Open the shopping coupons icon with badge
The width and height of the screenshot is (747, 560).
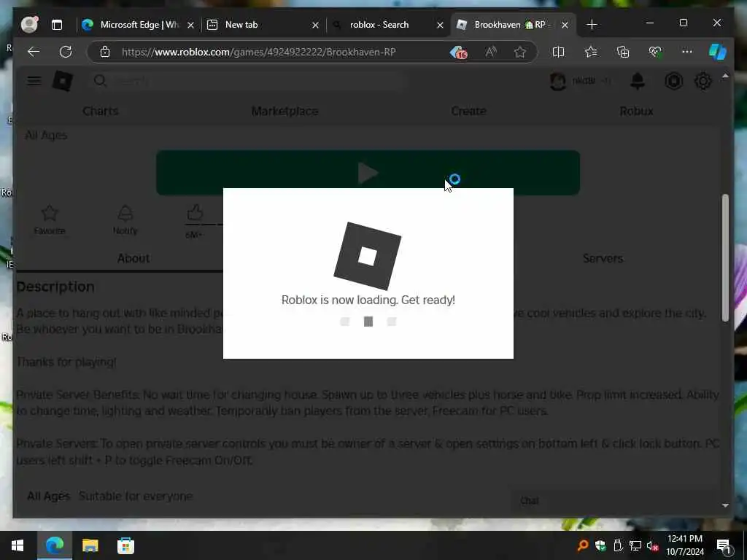click(458, 52)
